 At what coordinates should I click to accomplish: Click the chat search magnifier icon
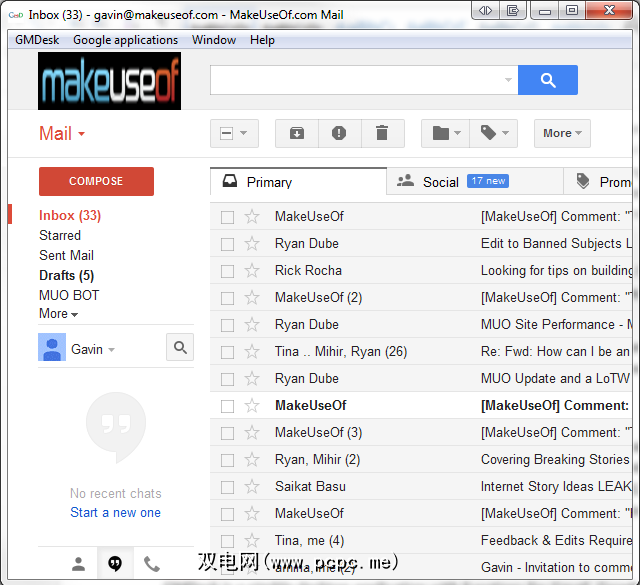180,347
